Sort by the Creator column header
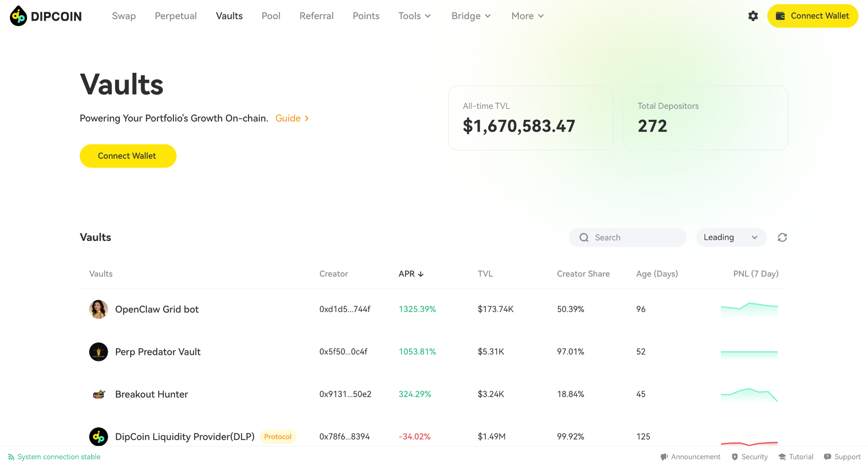 [334, 274]
